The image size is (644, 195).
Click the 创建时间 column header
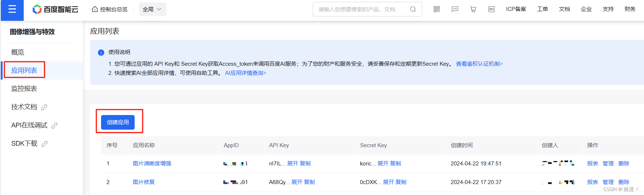462,145
